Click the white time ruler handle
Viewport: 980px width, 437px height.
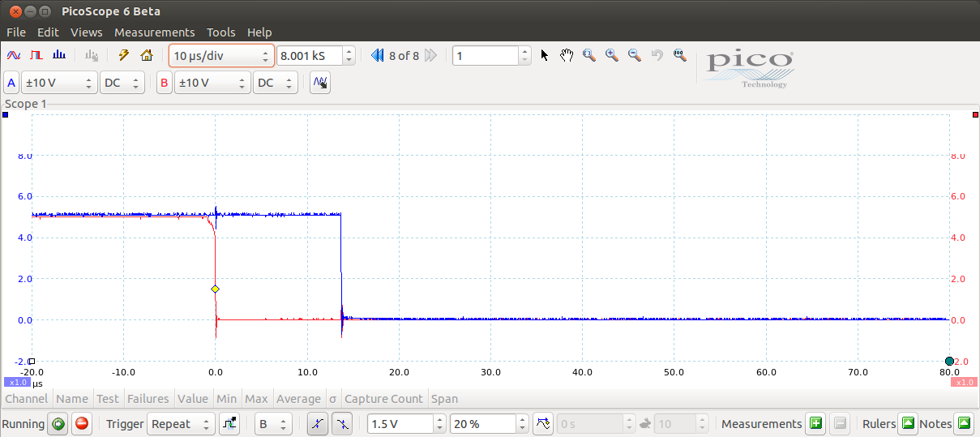click(32, 362)
